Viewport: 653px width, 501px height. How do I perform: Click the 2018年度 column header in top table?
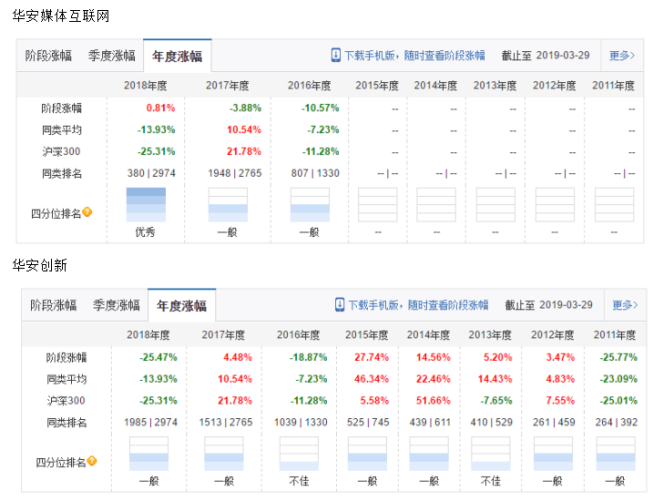click(145, 85)
